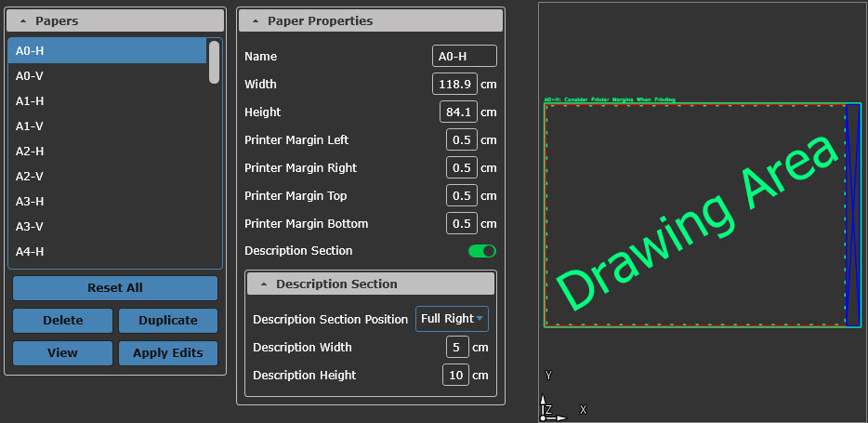Screen dimensions: 868x423
Task: Apply Edits to the paper
Action: 167,353
